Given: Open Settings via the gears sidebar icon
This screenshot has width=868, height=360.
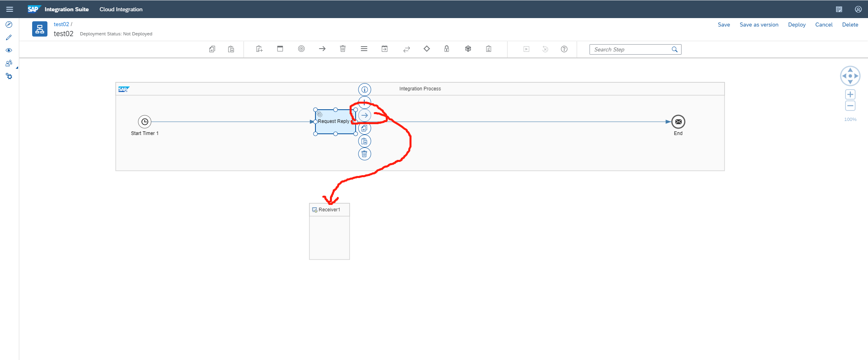Looking at the screenshot, I should (x=9, y=76).
